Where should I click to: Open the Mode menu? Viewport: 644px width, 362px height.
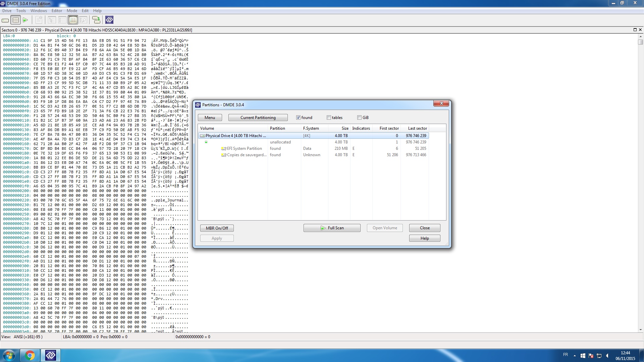point(72,11)
